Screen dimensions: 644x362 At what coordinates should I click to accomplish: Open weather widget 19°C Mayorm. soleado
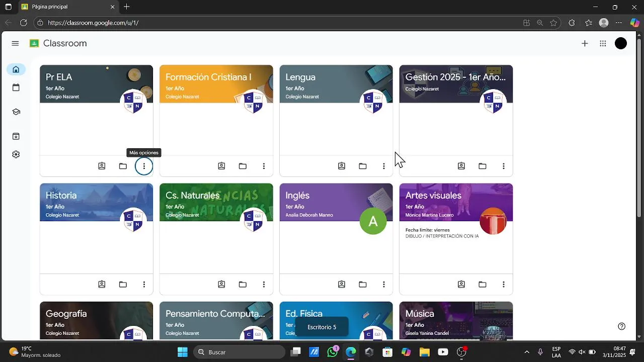pos(35,352)
